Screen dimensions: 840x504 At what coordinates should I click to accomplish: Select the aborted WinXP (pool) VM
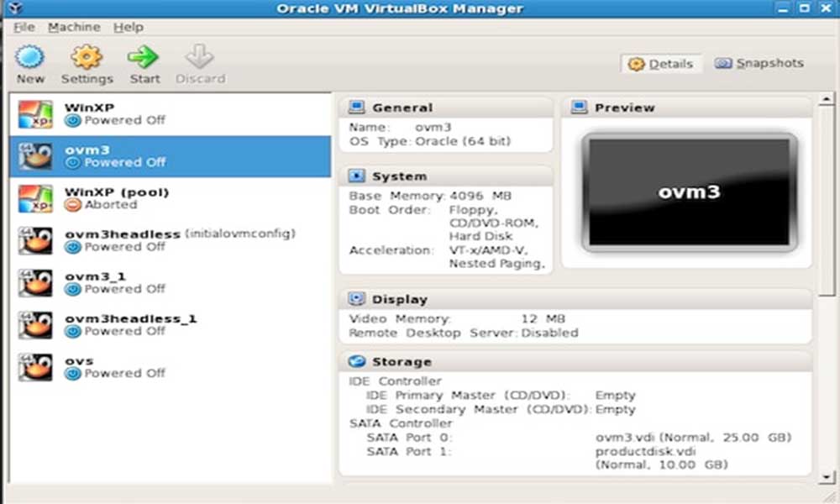[x=34, y=196]
